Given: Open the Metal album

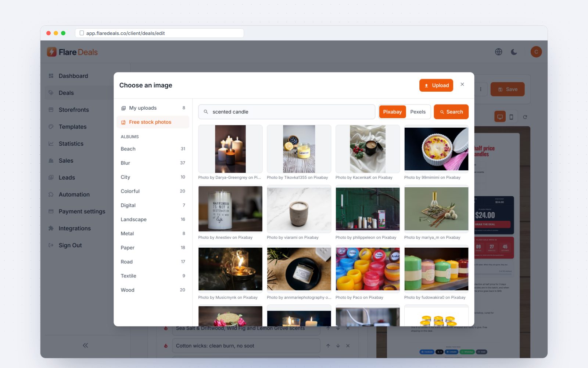Looking at the screenshot, I should click(x=153, y=234).
